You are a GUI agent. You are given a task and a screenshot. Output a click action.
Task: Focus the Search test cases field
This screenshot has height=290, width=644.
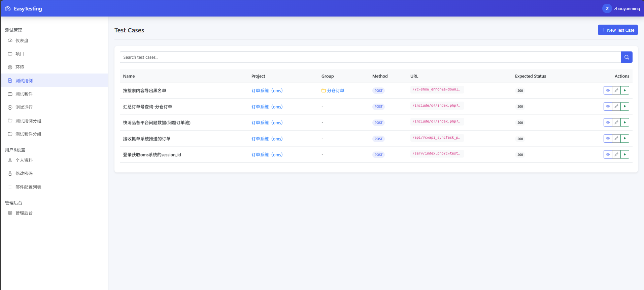[370, 57]
